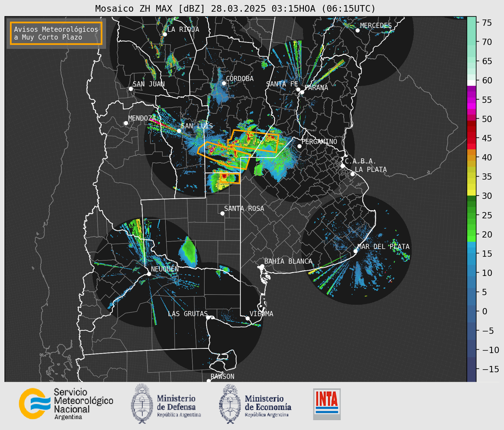Click the VIEDMA city marker
504x430 pixels.
[x=248, y=318]
